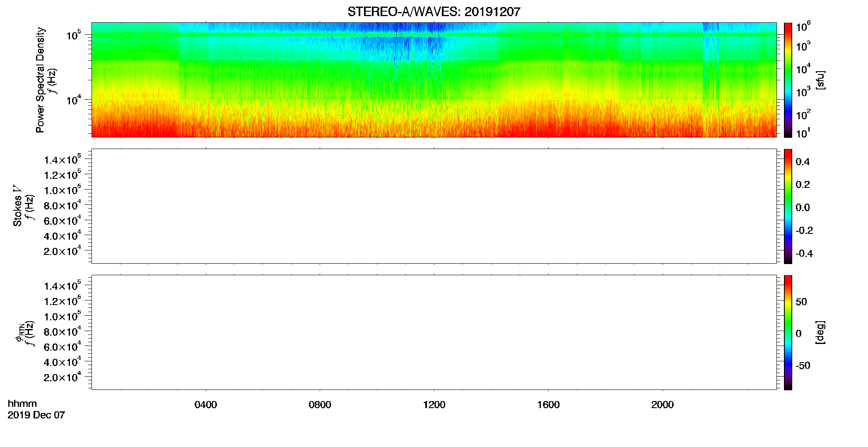Image resolution: width=868 pixels, height=447 pixels.
Task: Click the [deg] colorbar unit label
Action: point(820,332)
